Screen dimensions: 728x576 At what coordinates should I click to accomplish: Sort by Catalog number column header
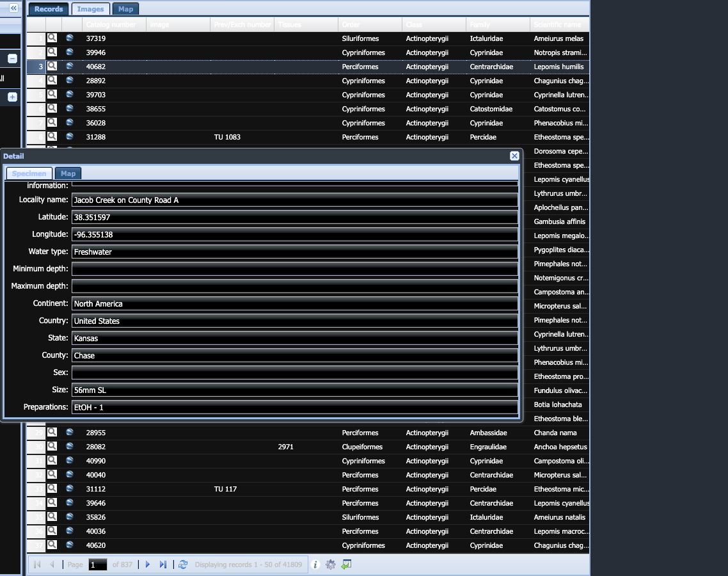(115, 24)
